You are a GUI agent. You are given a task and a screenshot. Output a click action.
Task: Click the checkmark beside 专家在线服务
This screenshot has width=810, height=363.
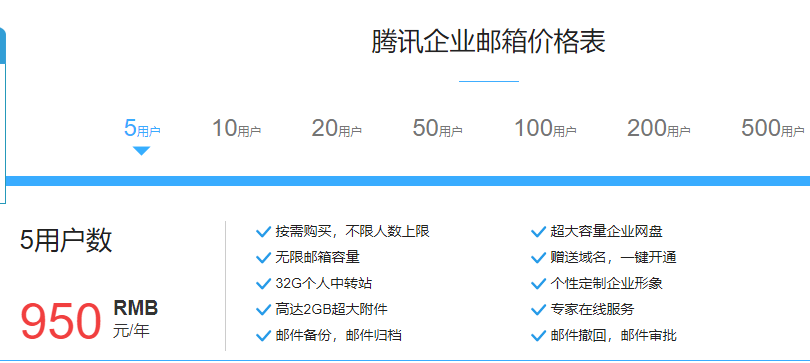tap(538, 310)
